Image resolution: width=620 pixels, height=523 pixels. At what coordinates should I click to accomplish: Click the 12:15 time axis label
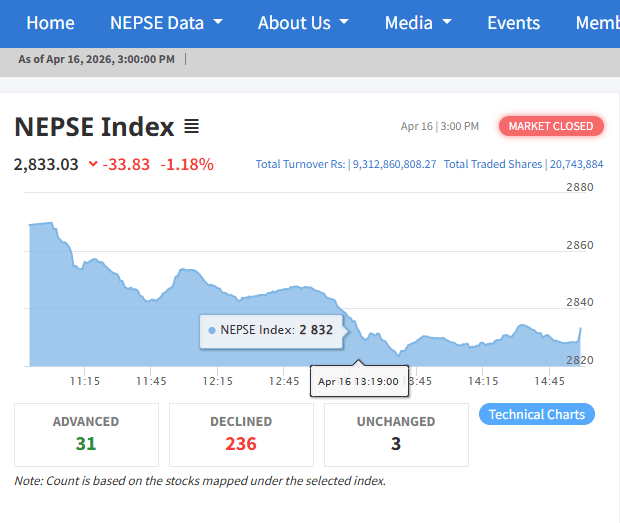coord(217,381)
